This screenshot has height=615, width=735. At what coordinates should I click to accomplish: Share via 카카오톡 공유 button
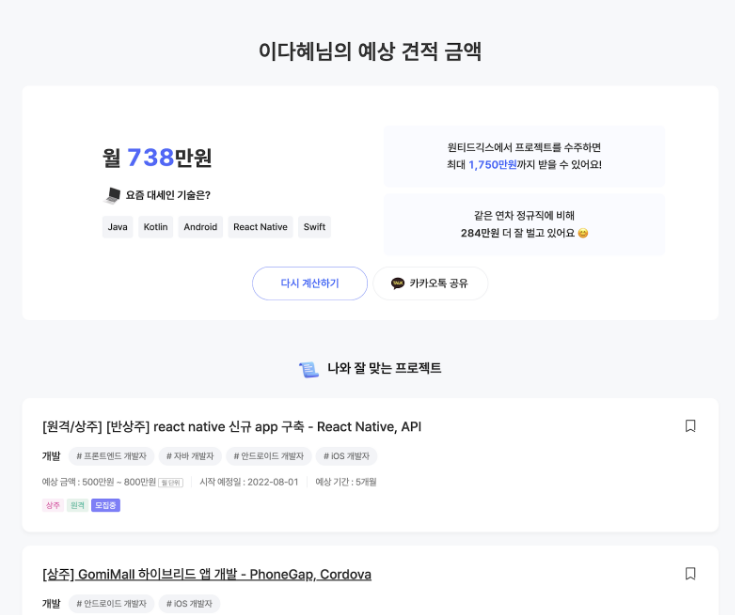(430, 283)
